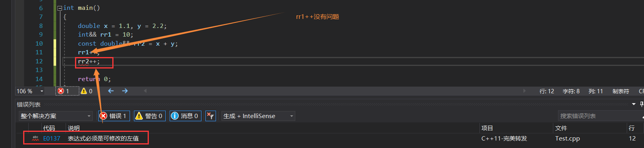Toggle the 错误 1 errors filter
The width and height of the screenshot is (644, 148).
pyautogui.click(x=114, y=116)
